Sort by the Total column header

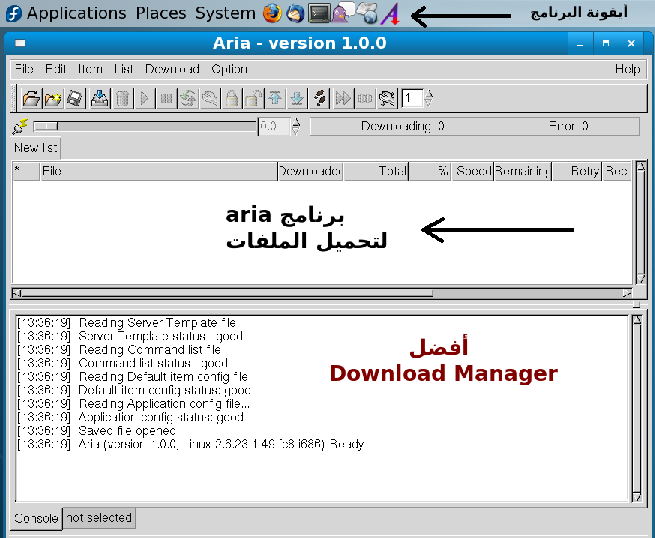[x=376, y=171]
